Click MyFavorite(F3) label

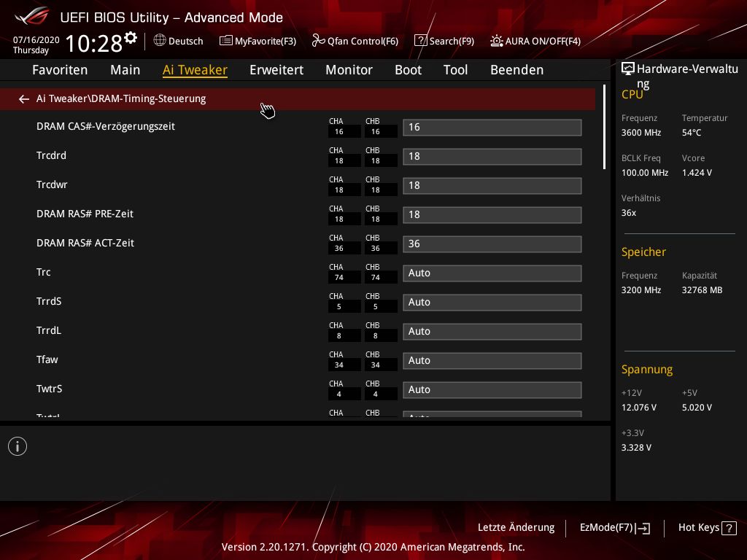(266, 42)
